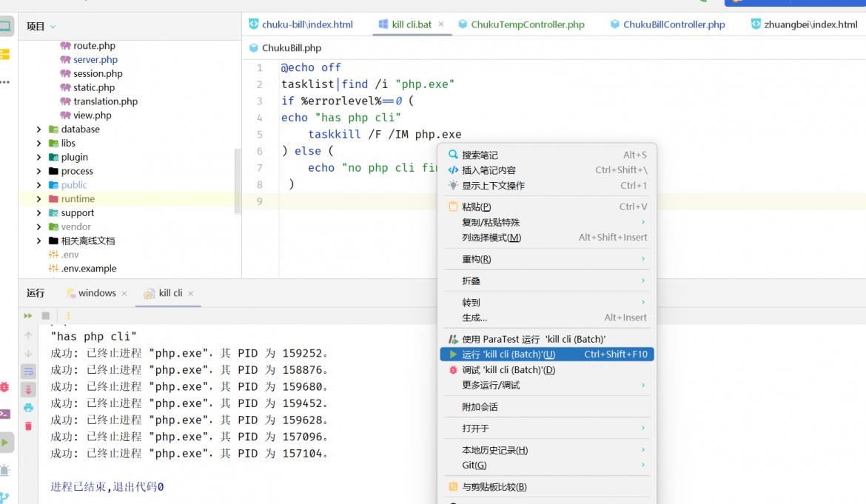The height and width of the screenshot is (504, 866).
Task: Switch to chuku-bill\index.html tab
Action: click(301, 24)
